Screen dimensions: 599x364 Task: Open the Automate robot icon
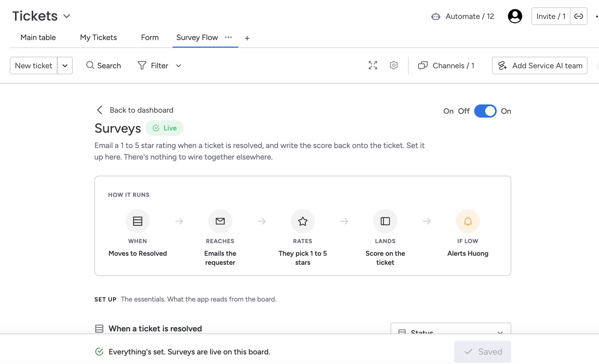(x=436, y=16)
